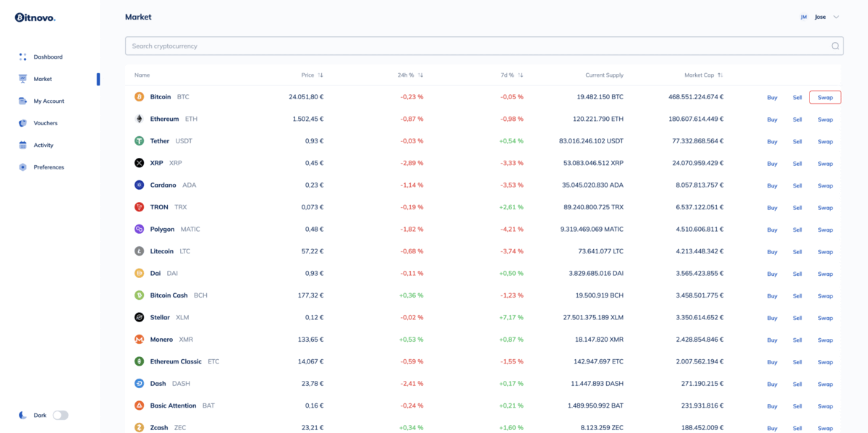Click the Ethereum coin icon
The height and width of the screenshot is (433, 868).
point(140,119)
